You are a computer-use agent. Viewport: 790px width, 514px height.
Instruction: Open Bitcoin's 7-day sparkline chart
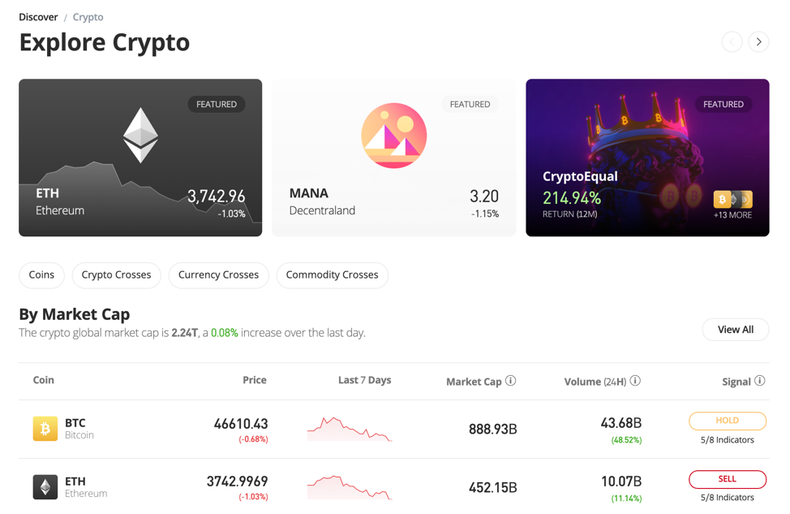point(349,429)
